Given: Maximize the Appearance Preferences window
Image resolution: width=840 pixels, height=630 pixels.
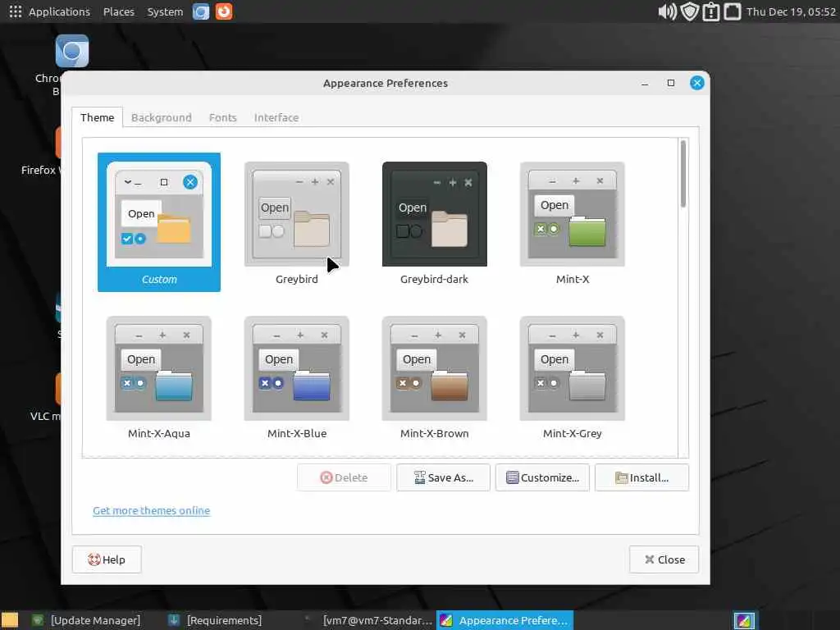Looking at the screenshot, I should pos(671,83).
